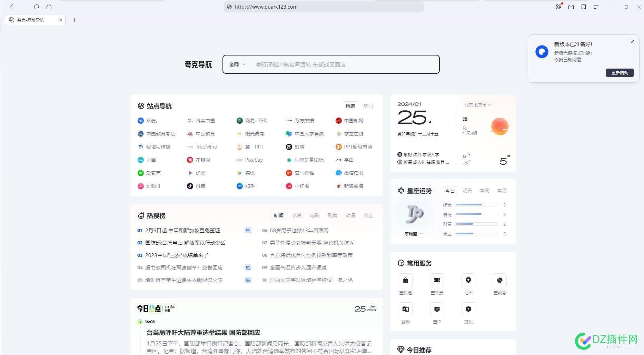
Task: Open the 爱奇艺 site icon
Action: [x=140, y=173]
